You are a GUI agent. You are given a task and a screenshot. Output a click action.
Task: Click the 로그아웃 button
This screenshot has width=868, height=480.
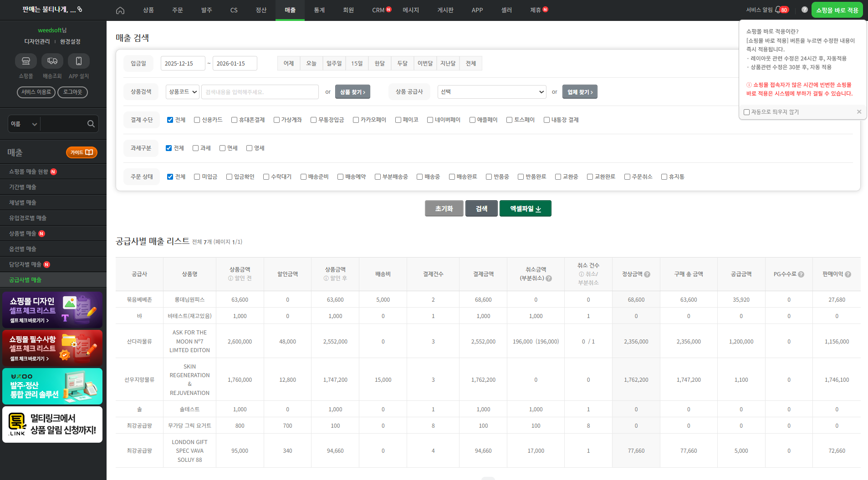coord(72,92)
